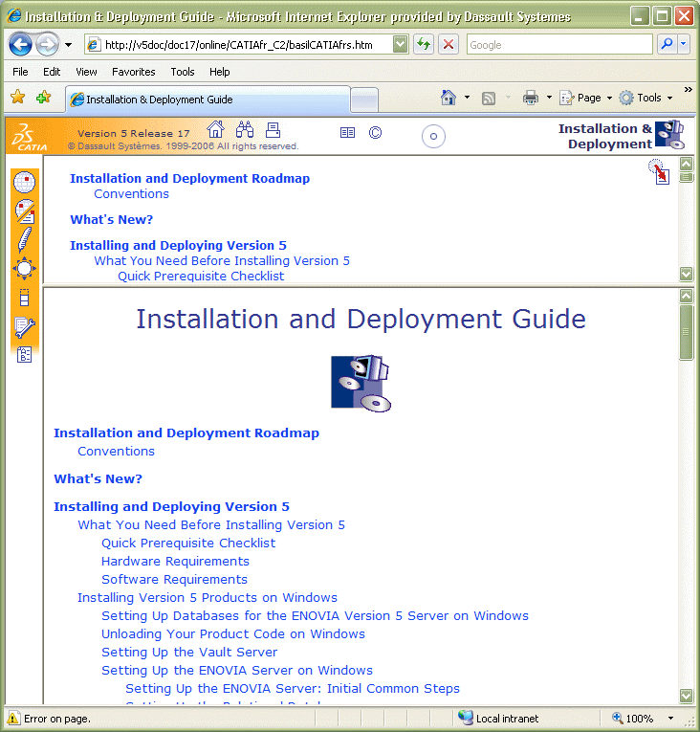Click top frame scroll down arrow
The height and width of the screenshot is (732, 700).
click(x=686, y=274)
